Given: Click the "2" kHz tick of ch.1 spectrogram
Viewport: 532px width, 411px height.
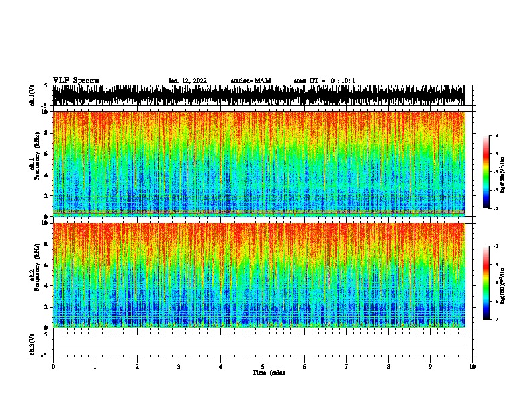Looking at the screenshot, I should tap(46, 196).
